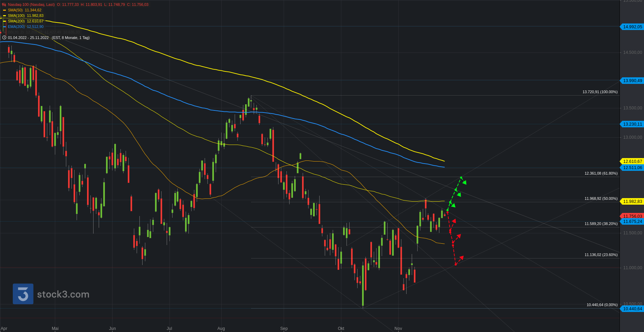This screenshot has width=644, height=332.
Task: Click 11.000,00 on the price axis
Action: click(x=632, y=268)
